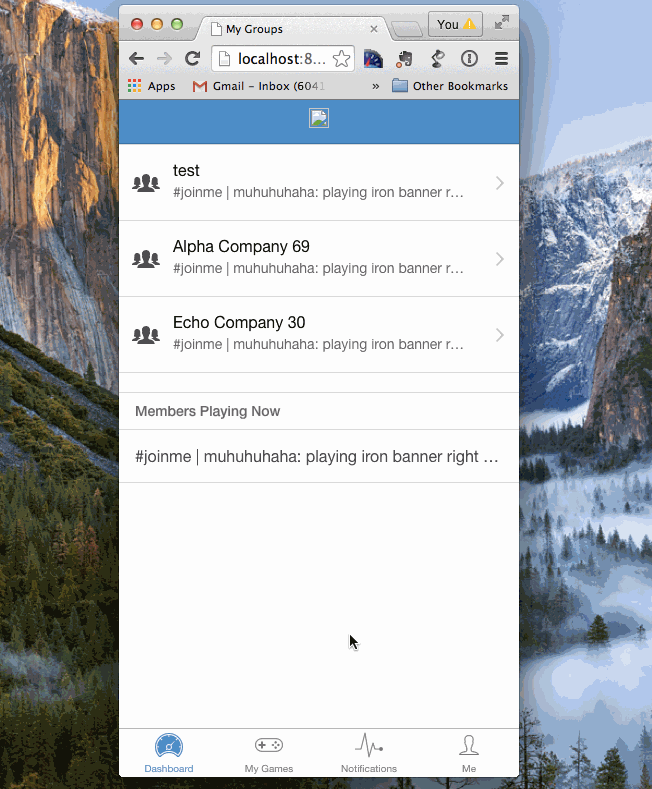Open the Dashboard tab
Viewport: 652px width, 789px height.
coord(169,752)
